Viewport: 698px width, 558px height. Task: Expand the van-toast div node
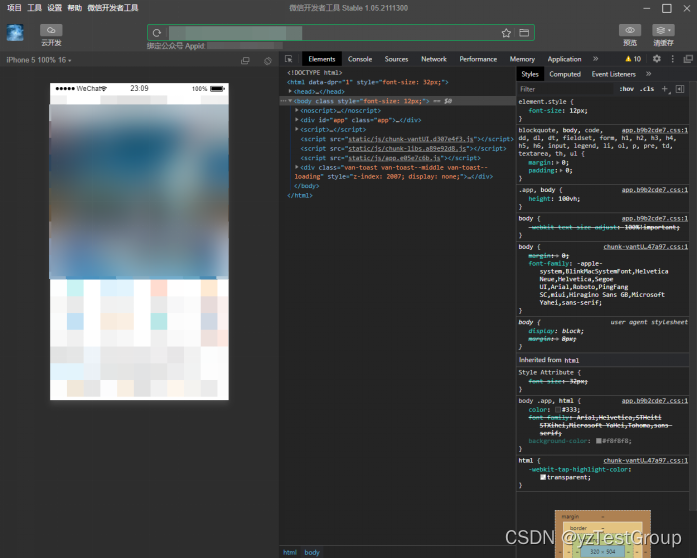click(x=297, y=167)
